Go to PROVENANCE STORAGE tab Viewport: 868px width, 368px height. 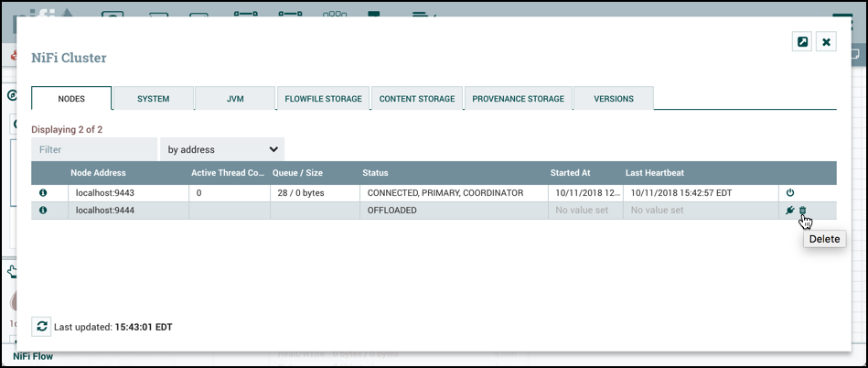tap(518, 99)
